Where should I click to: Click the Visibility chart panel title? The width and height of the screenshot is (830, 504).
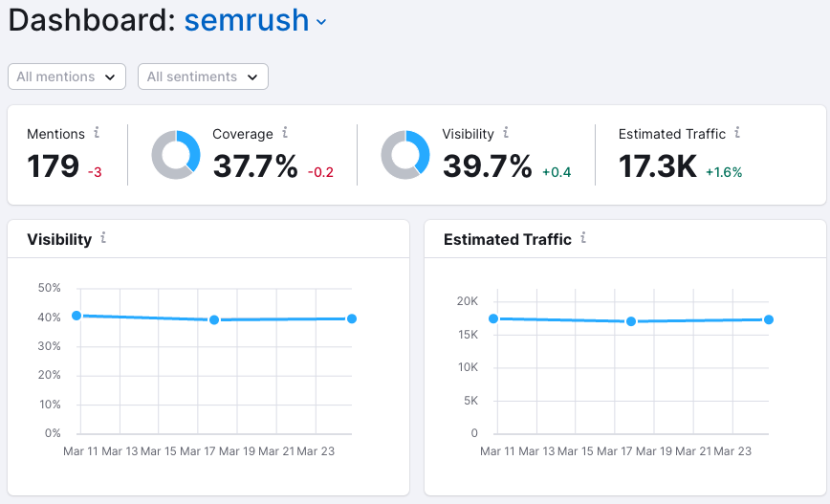(x=59, y=239)
